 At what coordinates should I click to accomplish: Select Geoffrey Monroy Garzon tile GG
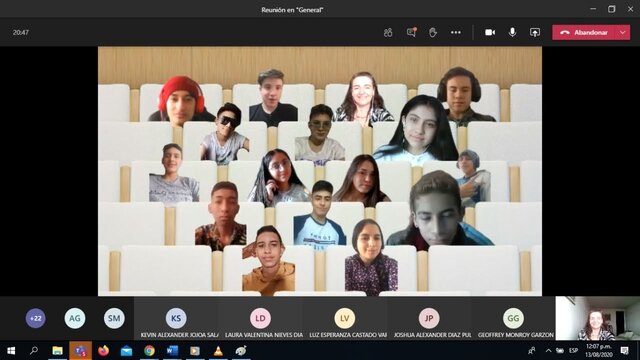tap(513, 318)
